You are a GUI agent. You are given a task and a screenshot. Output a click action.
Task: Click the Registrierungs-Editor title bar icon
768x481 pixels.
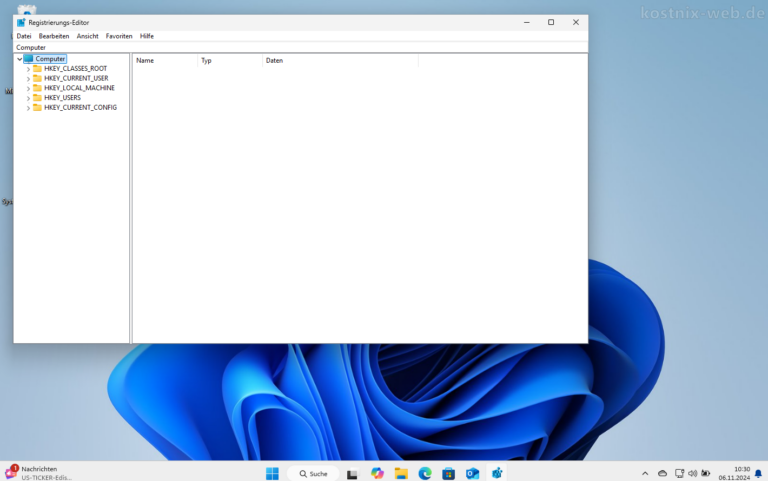[x=21, y=23]
